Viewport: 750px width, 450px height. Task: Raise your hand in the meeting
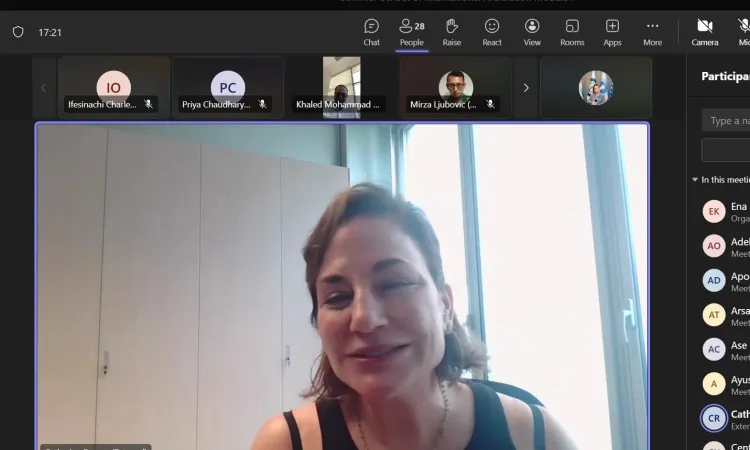[x=452, y=31]
